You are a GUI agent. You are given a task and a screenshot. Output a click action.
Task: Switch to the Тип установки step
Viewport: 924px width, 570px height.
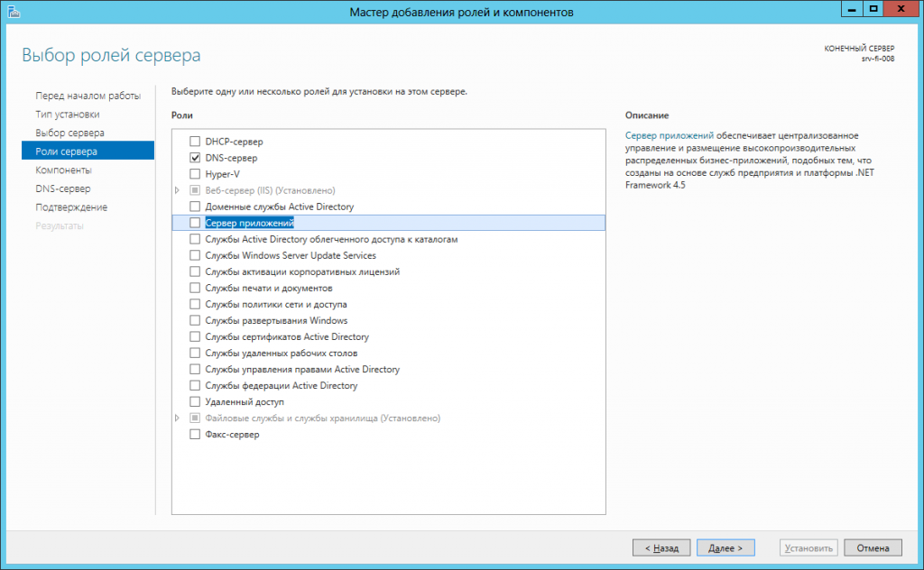click(x=67, y=115)
